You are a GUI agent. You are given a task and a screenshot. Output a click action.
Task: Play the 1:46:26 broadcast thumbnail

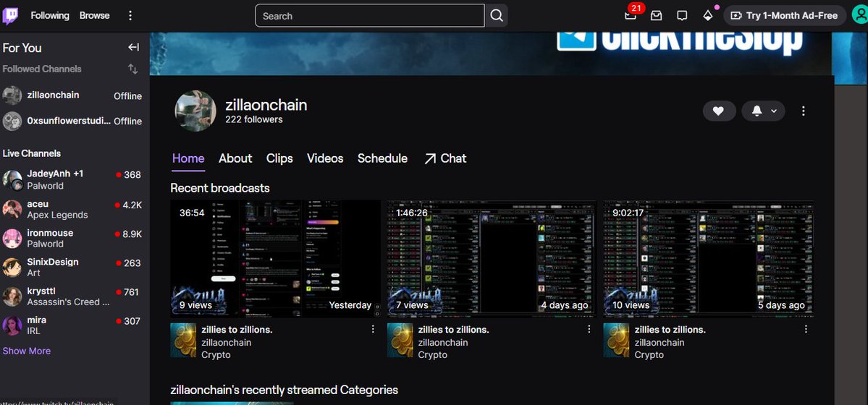click(492, 258)
